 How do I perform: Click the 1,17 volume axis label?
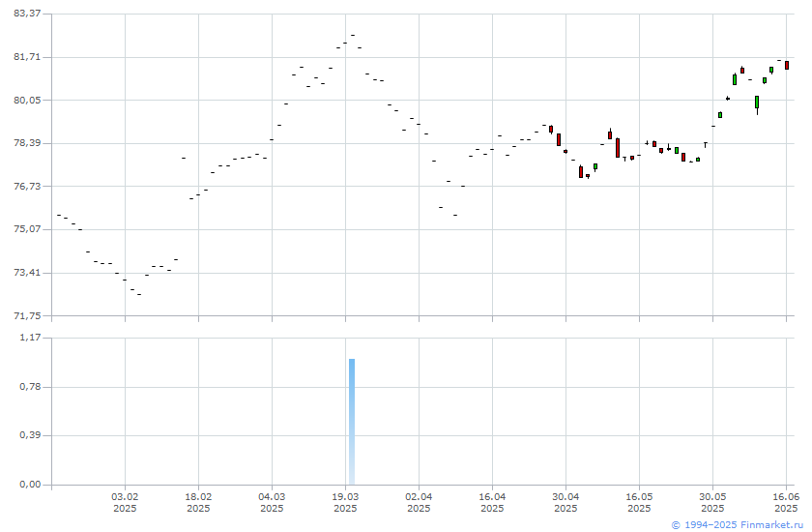tap(30, 338)
